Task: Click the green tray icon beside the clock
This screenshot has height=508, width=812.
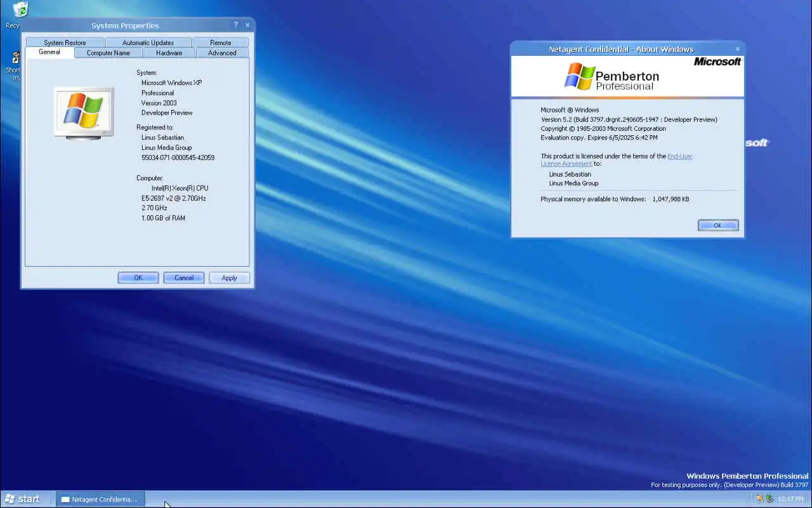Action: [x=769, y=498]
